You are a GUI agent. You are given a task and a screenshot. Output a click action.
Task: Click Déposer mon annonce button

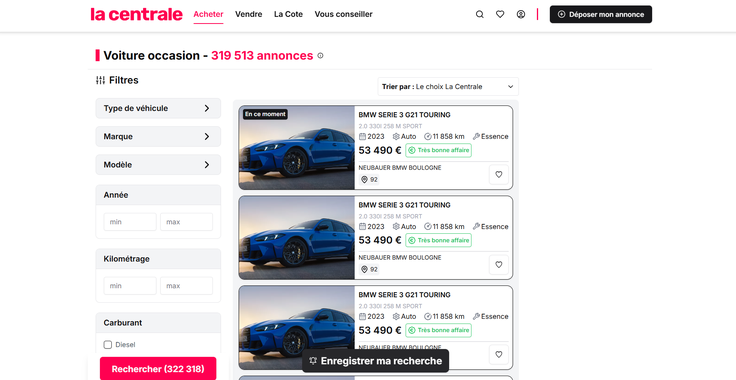pos(601,15)
